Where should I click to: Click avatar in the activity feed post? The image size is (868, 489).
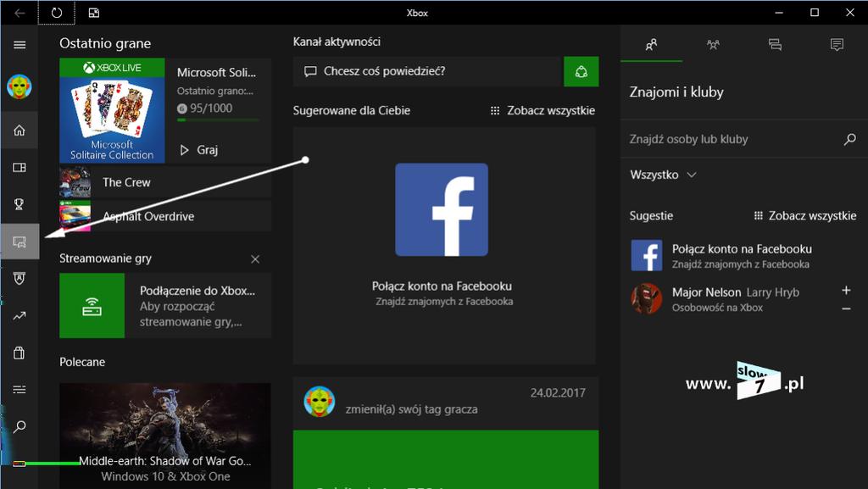pyautogui.click(x=320, y=402)
